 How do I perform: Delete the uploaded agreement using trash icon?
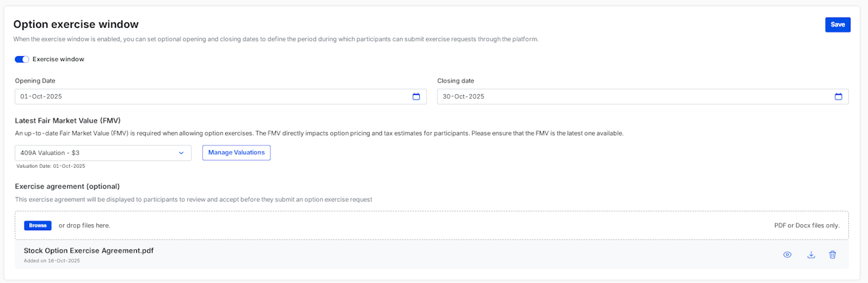[833, 255]
